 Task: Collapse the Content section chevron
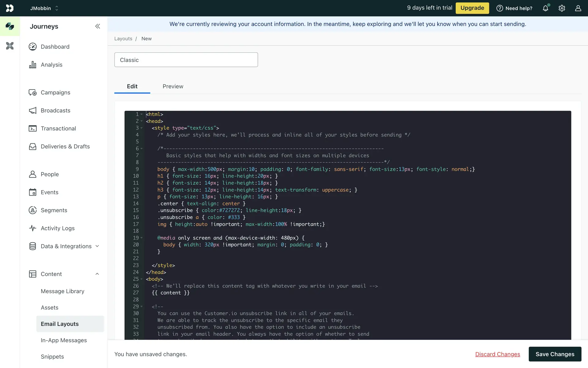point(97,274)
